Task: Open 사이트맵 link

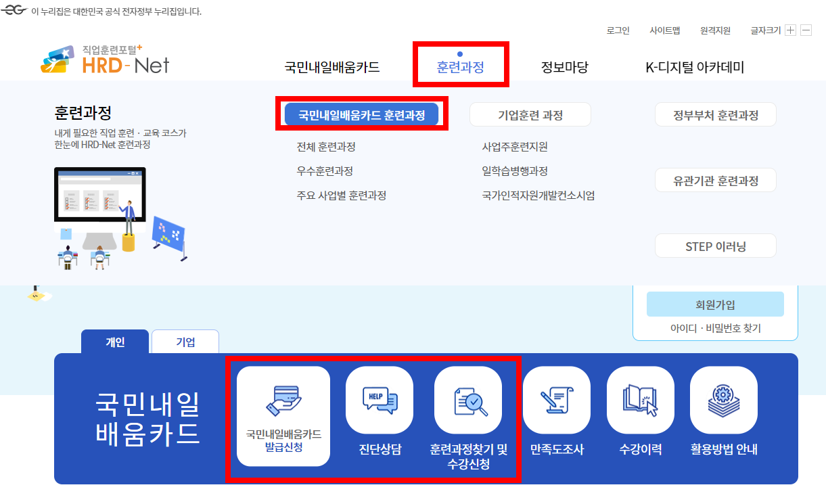Action: click(665, 30)
